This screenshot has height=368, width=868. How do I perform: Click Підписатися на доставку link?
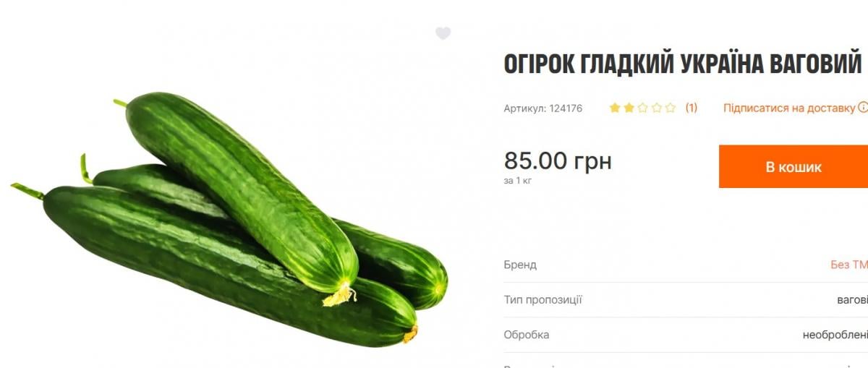point(789,108)
